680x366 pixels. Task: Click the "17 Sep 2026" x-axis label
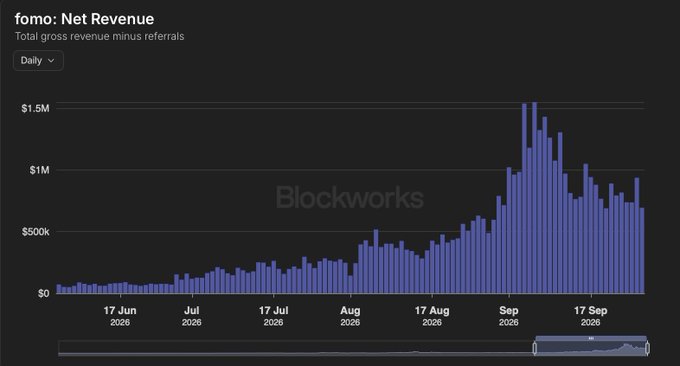click(591, 316)
